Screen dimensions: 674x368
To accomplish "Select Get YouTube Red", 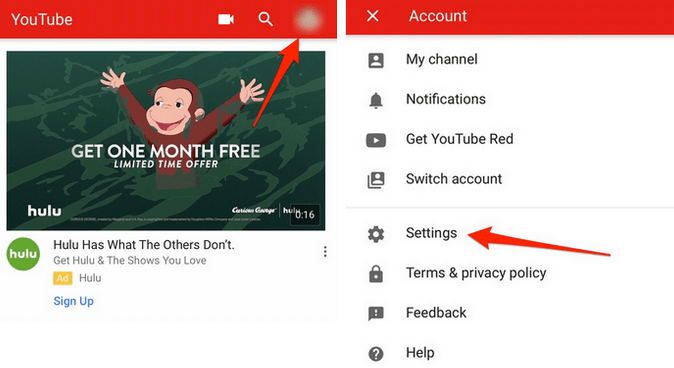I will tap(460, 139).
